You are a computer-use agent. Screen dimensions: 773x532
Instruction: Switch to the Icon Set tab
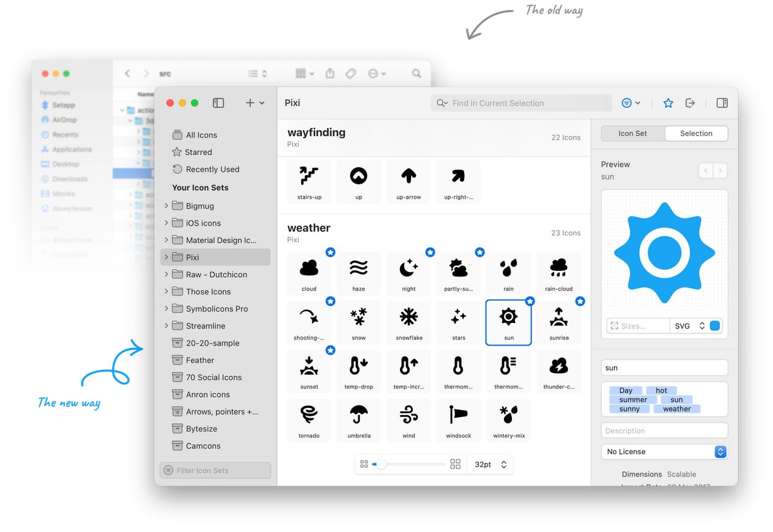pos(632,133)
